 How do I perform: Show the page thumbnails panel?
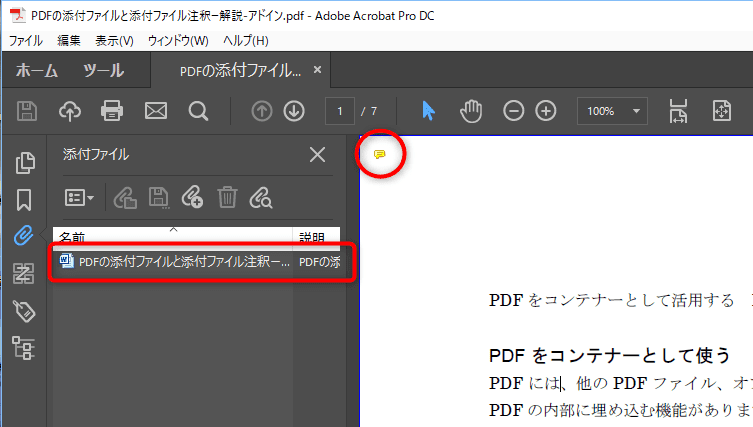[25, 163]
